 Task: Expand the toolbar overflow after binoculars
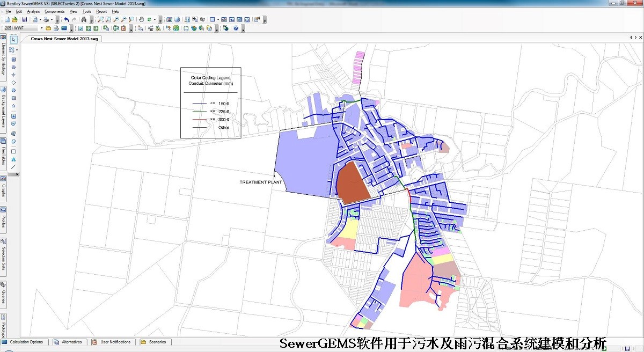coord(91,20)
